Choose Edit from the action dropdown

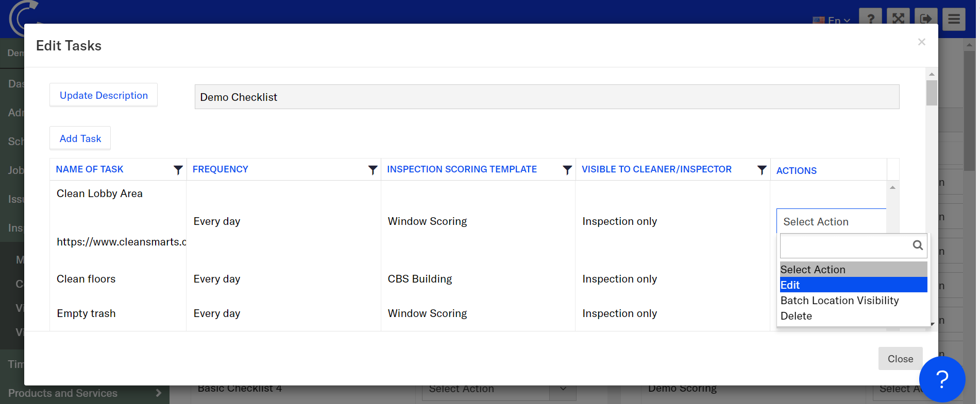pos(853,285)
